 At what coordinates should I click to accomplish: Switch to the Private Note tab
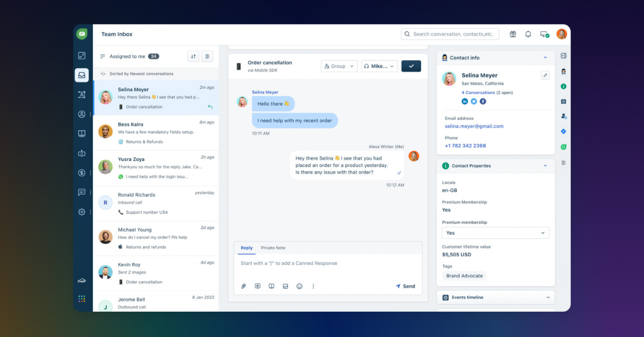[x=273, y=248]
